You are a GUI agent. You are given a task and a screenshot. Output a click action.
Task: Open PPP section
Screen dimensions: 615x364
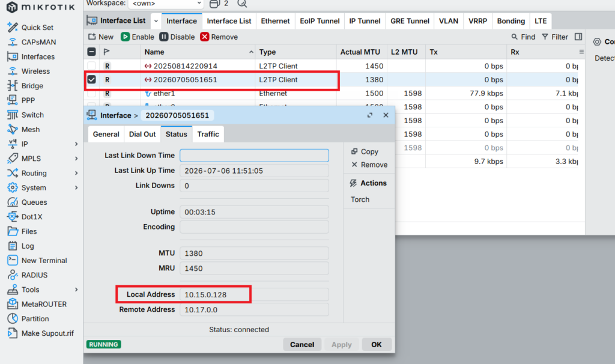point(21,100)
